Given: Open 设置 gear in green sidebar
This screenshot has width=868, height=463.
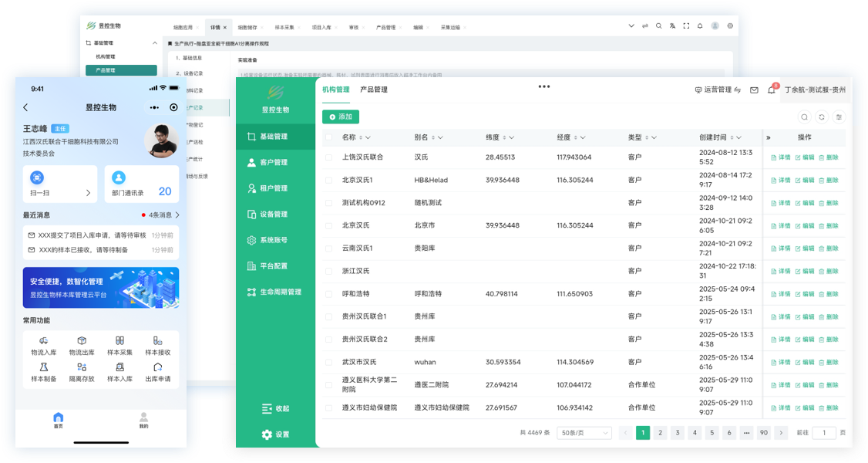Looking at the screenshot, I should click(x=275, y=434).
